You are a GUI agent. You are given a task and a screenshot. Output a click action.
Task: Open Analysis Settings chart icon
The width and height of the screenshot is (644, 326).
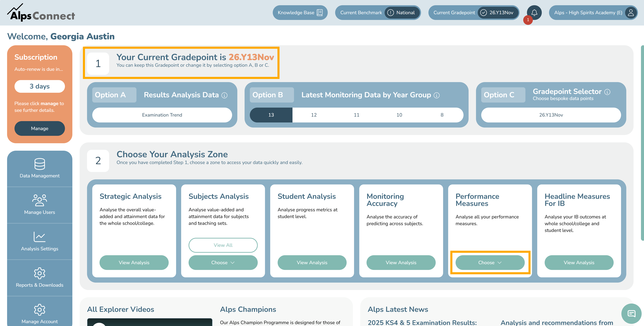[39, 237]
